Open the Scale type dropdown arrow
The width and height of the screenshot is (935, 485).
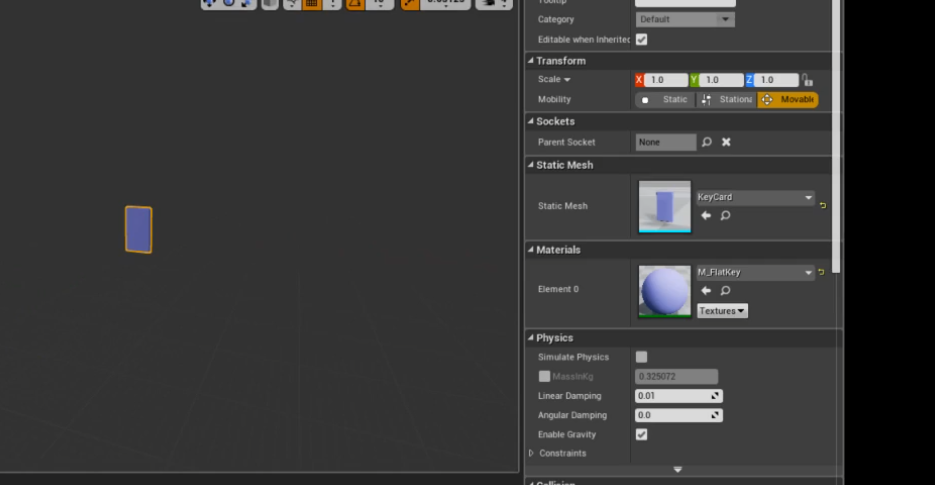pyautogui.click(x=567, y=79)
